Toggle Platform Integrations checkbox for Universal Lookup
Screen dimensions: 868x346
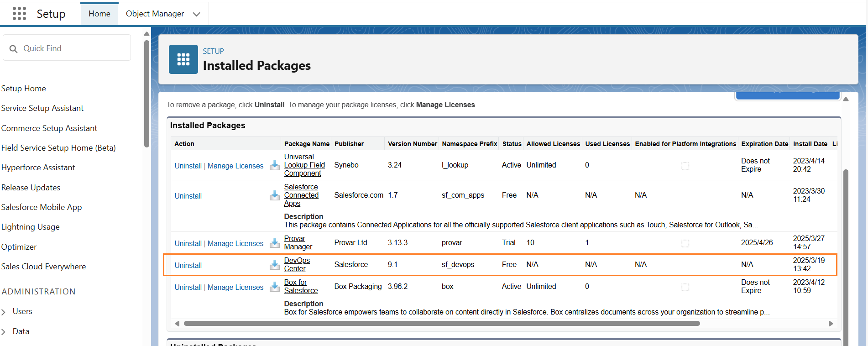pyautogui.click(x=685, y=166)
